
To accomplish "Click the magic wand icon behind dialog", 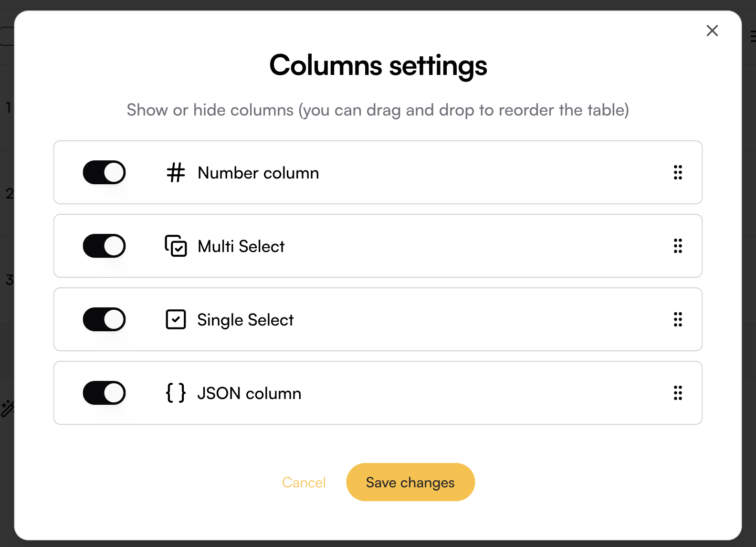I will coord(7,409).
